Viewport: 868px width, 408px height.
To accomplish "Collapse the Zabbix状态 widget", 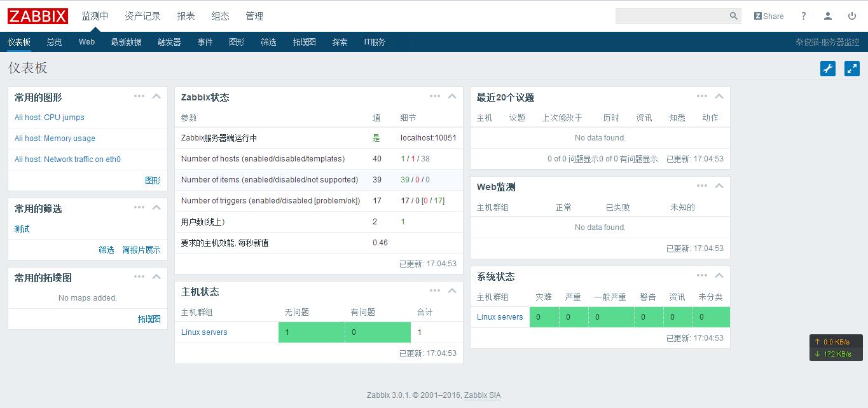I will tap(452, 96).
